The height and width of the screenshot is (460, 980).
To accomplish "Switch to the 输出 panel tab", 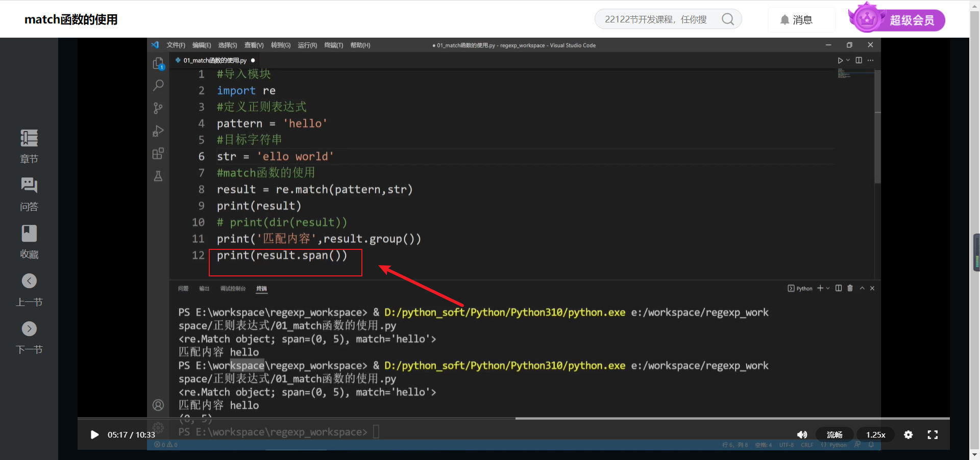I will tap(204, 289).
